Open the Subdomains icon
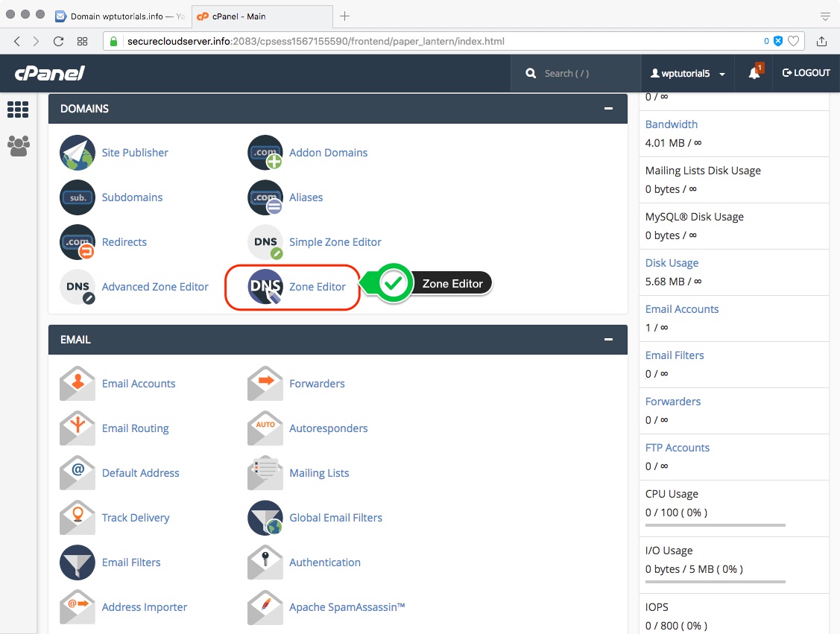 78,197
